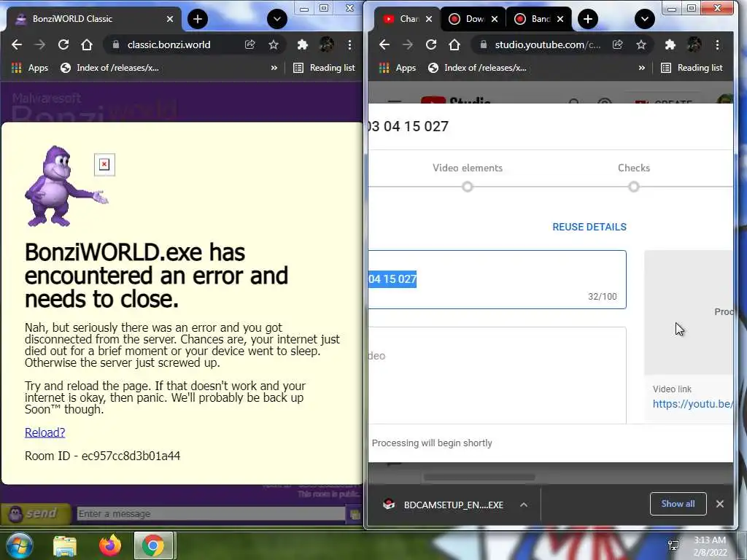
Task: Open Apps shortcut in BonziWORLD window
Action: pyautogui.click(x=29, y=68)
